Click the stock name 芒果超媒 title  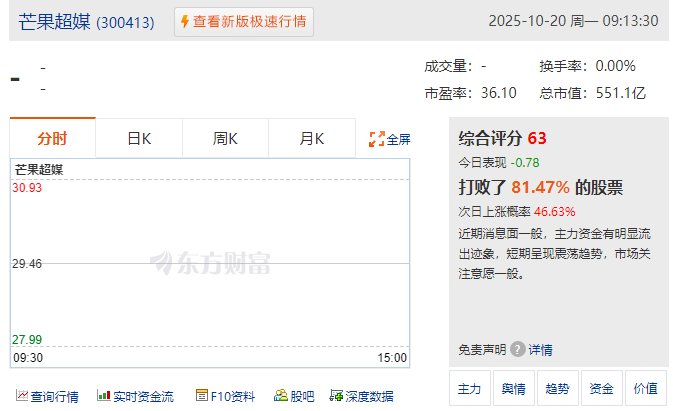(x=55, y=21)
